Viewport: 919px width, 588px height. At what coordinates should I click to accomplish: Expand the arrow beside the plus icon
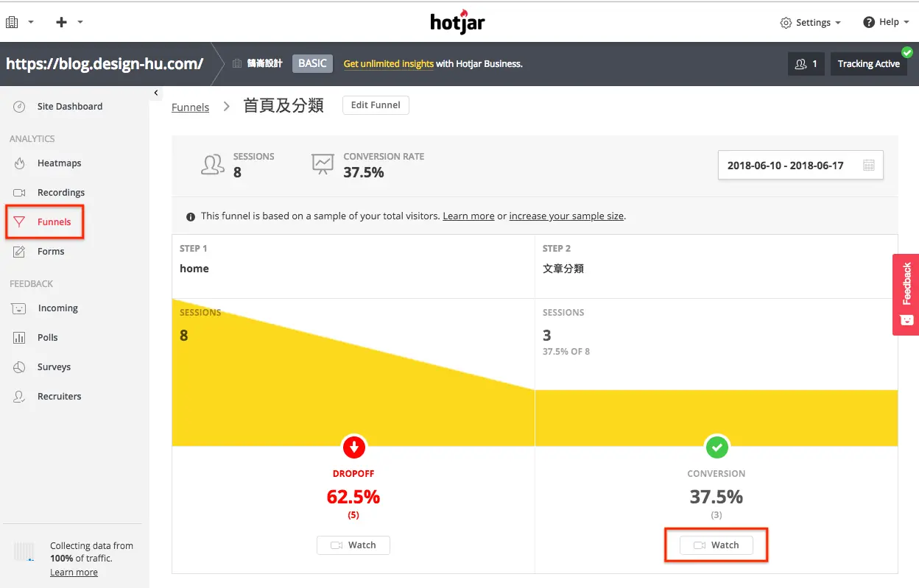(x=80, y=22)
